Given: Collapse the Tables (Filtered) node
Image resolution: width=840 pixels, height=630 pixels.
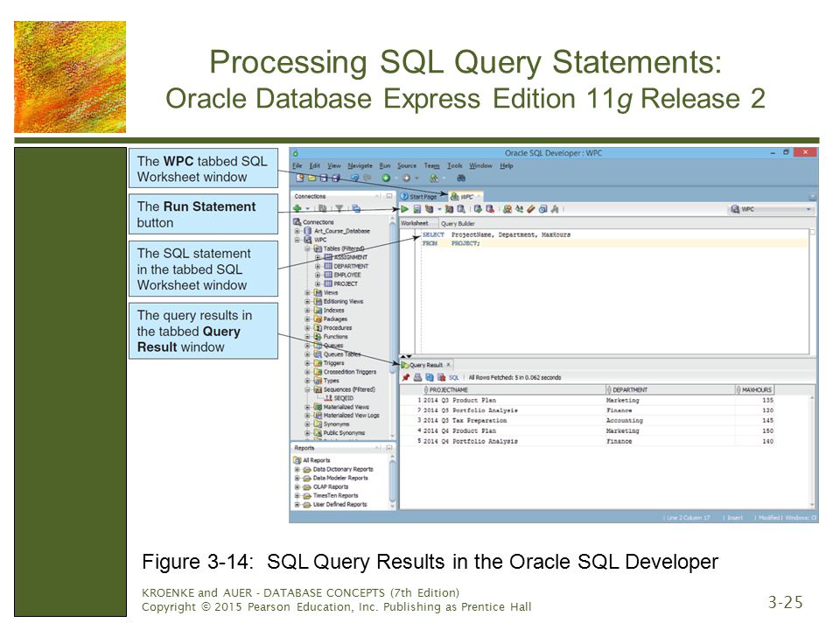Looking at the screenshot, I should pyautogui.click(x=307, y=249).
